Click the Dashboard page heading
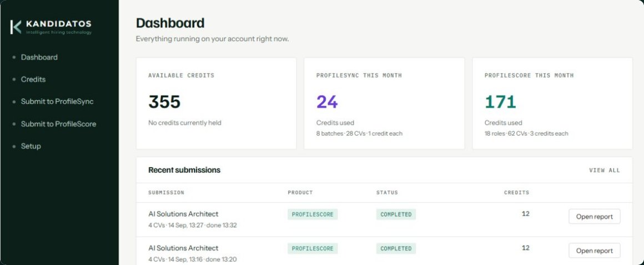Image resolution: width=644 pixels, height=265 pixels. pos(170,23)
